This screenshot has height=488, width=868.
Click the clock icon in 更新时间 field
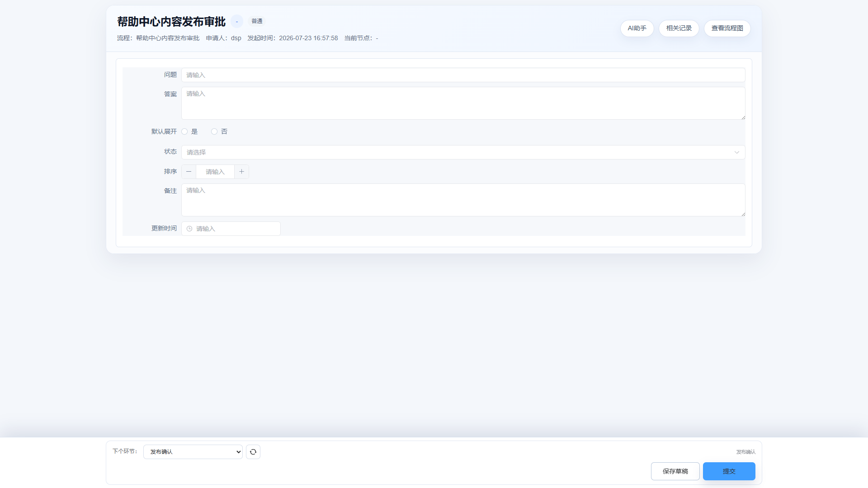pyautogui.click(x=189, y=229)
